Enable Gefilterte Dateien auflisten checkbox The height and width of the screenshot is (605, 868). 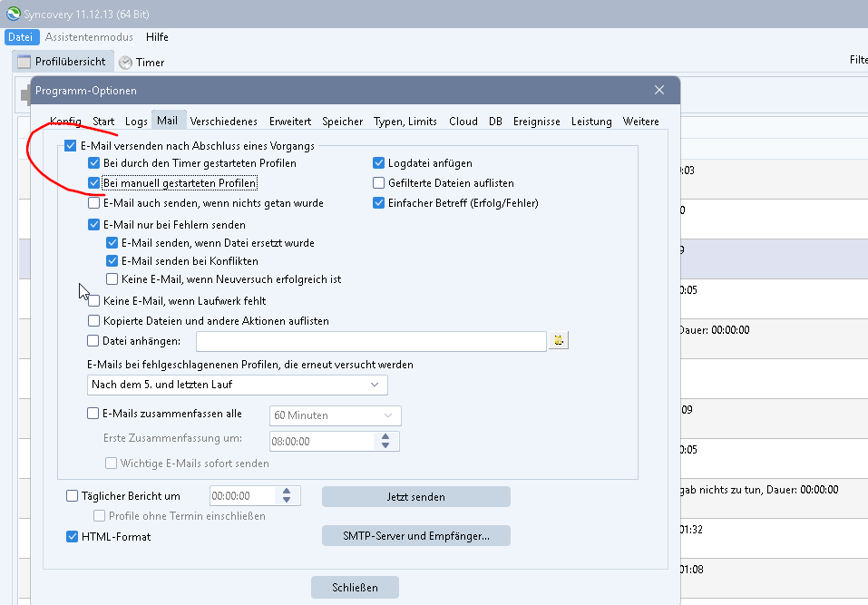380,183
